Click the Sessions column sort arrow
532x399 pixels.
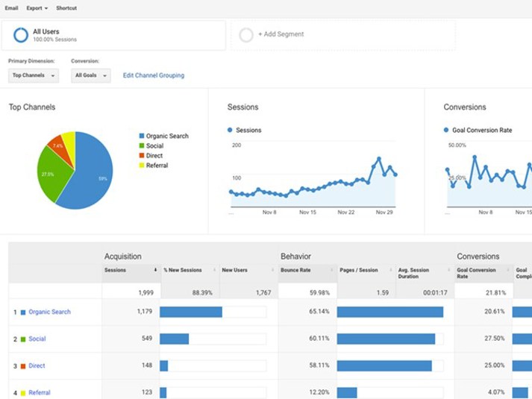click(x=155, y=270)
